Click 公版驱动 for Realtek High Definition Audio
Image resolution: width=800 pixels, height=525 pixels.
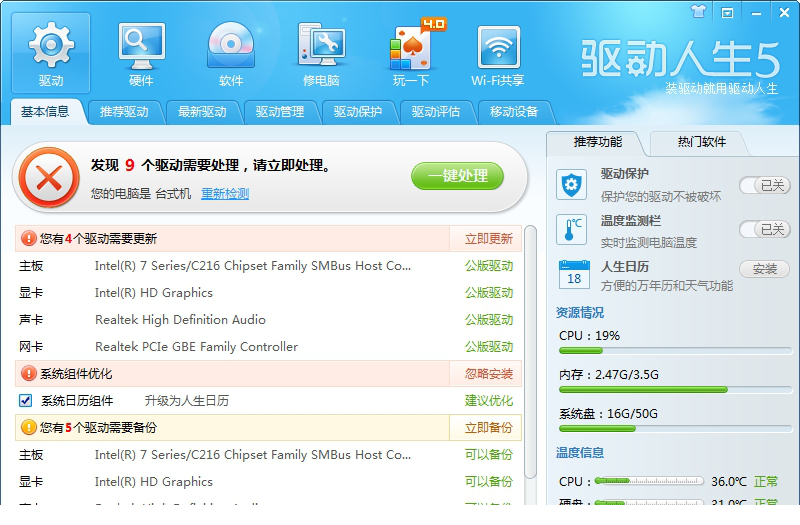click(x=488, y=320)
